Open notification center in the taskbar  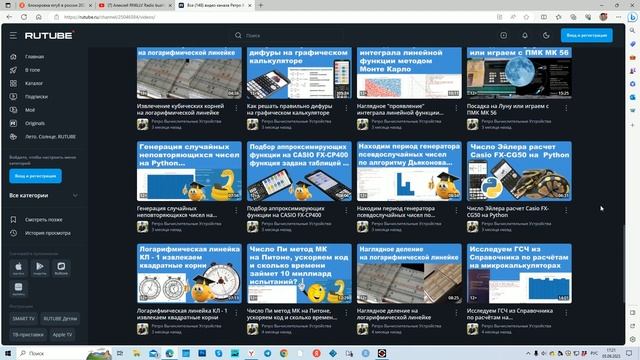tap(629, 353)
